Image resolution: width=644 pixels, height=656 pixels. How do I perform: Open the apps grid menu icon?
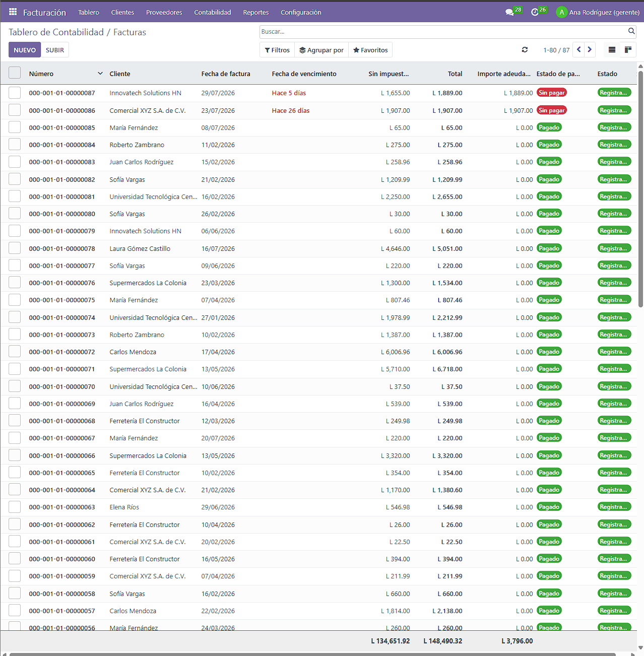pos(13,12)
